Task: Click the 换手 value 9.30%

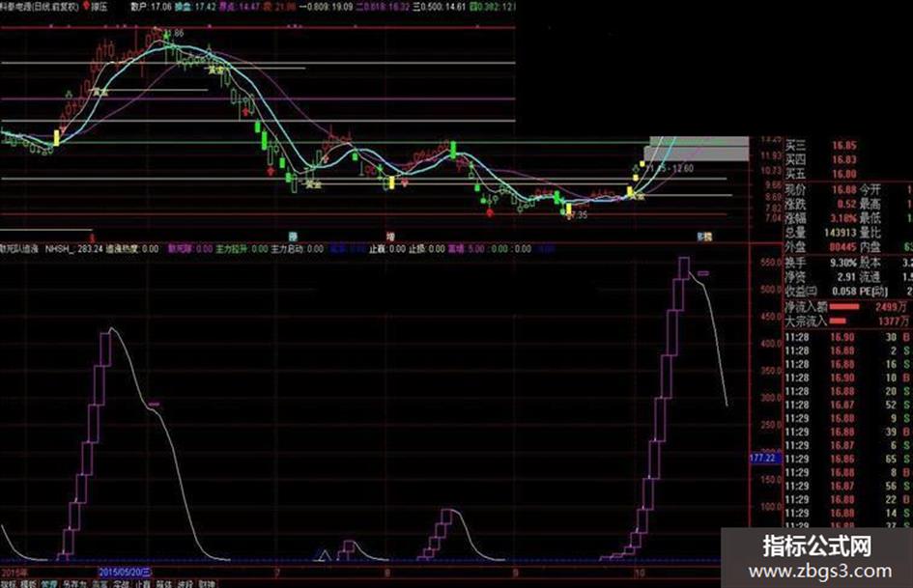Action: 843,263
